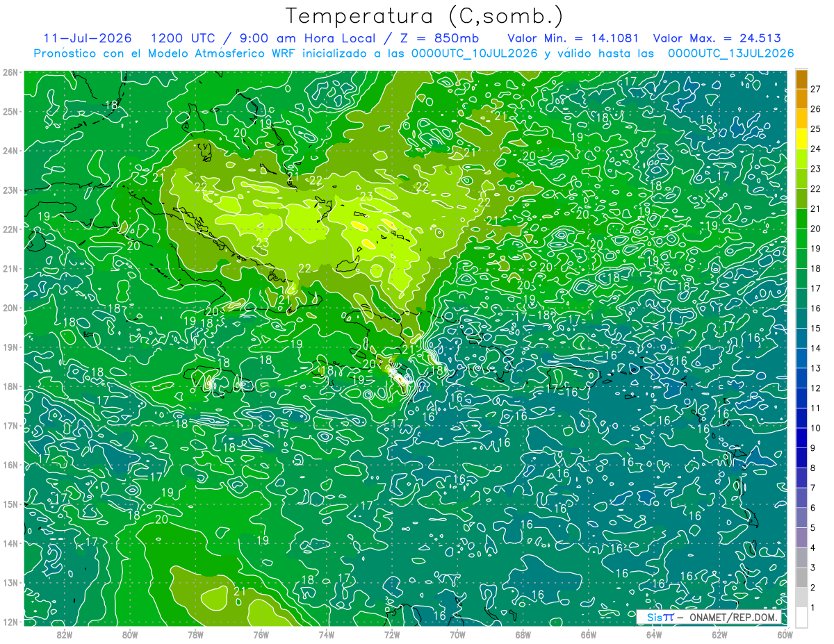The height and width of the screenshot is (644, 834).
Task: Click colorbar label '1'
Action: coord(813,607)
